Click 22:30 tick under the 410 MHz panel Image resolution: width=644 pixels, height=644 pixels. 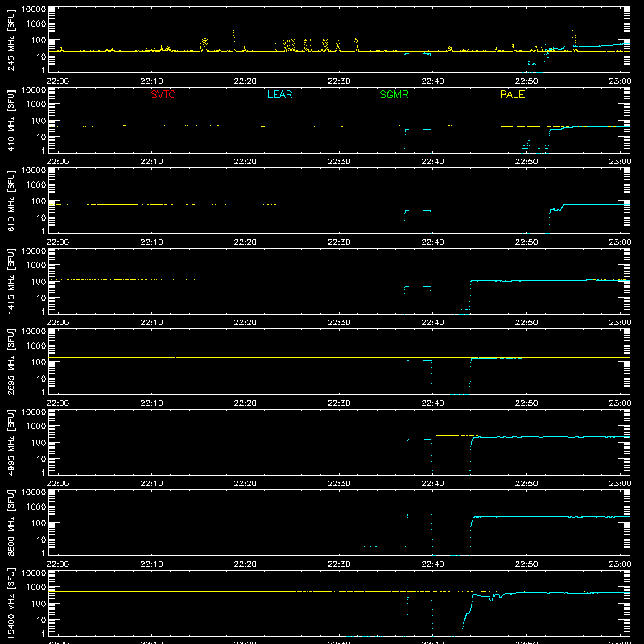tap(339, 162)
